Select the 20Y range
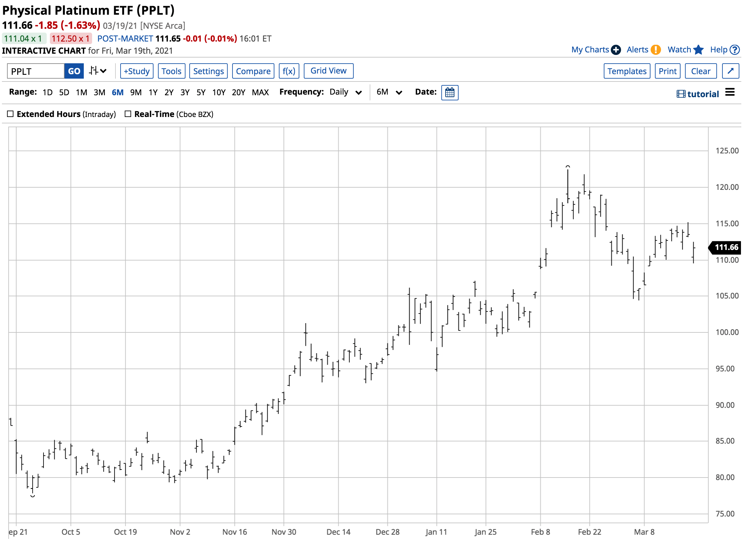The height and width of the screenshot is (544, 756). click(239, 93)
